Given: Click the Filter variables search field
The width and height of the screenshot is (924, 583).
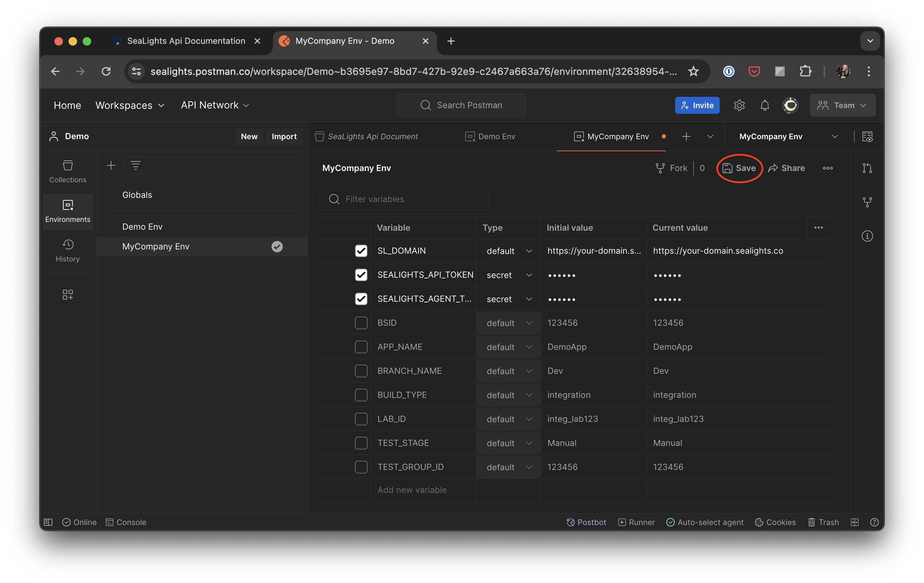Looking at the screenshot, I should pos(404,199).
